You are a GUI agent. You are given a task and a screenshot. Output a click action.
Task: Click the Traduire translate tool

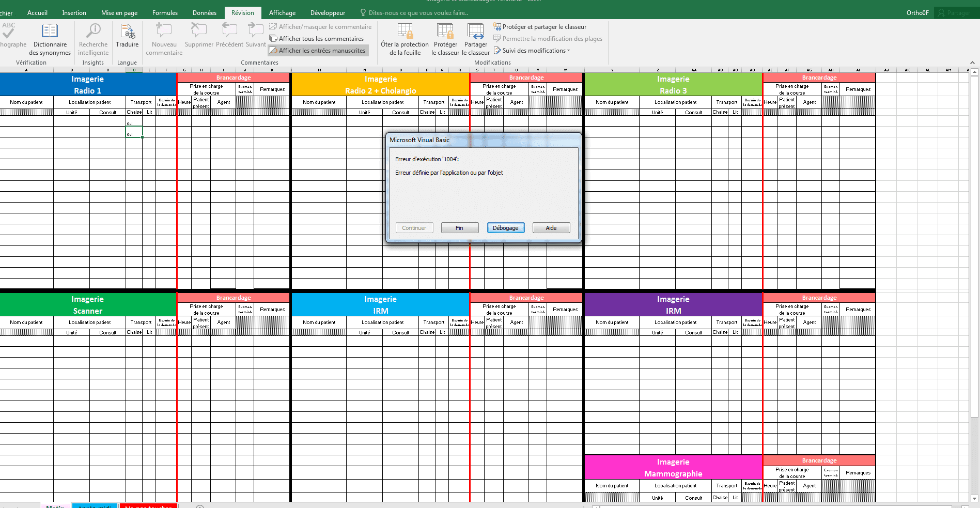coord(127,36)
